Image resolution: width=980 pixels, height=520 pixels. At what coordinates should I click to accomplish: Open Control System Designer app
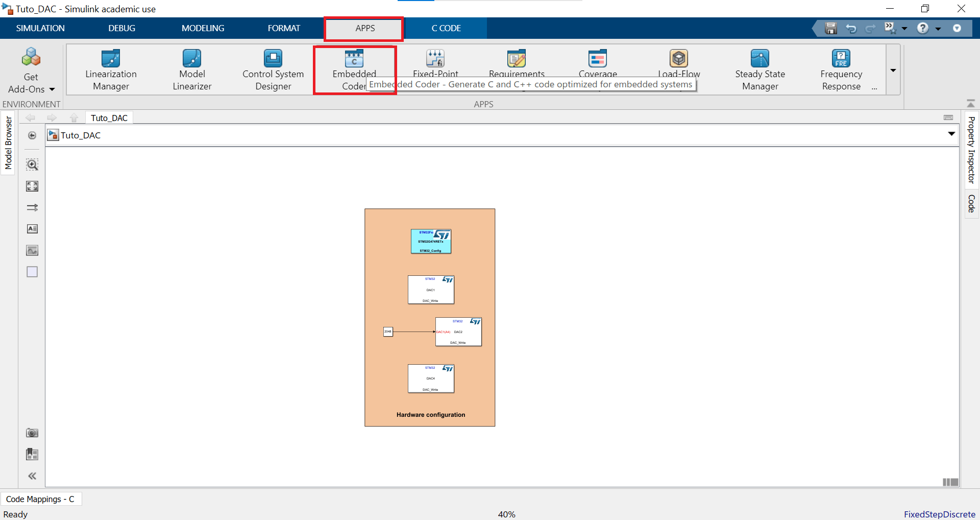tap(273, 70)
